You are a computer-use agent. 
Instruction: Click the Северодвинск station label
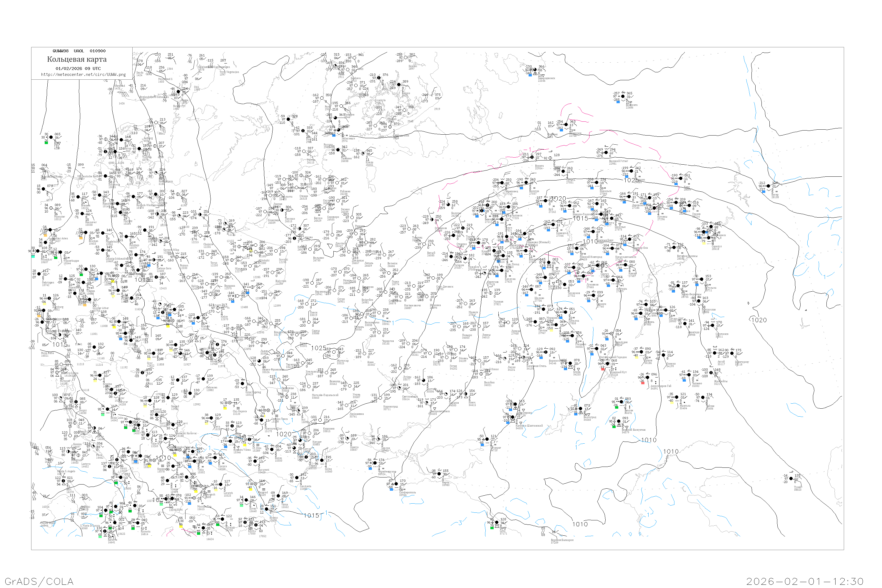546,79
